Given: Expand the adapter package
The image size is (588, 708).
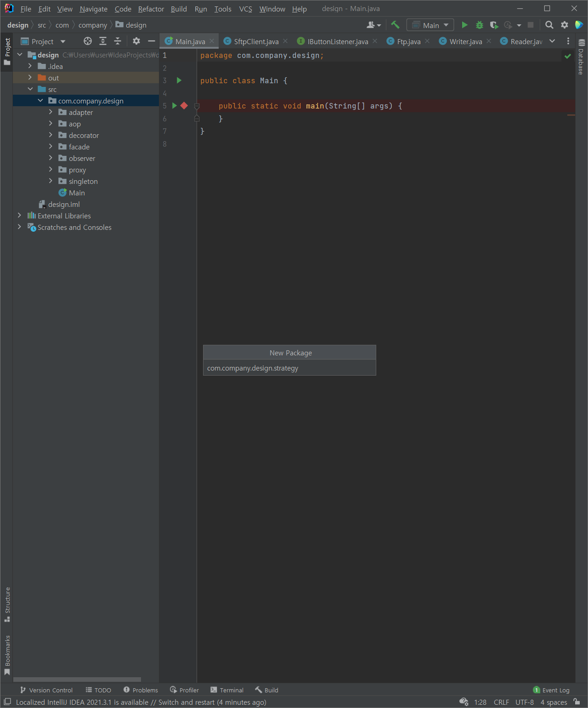Looking at the screenshot, I should click(x=51, y=112).
